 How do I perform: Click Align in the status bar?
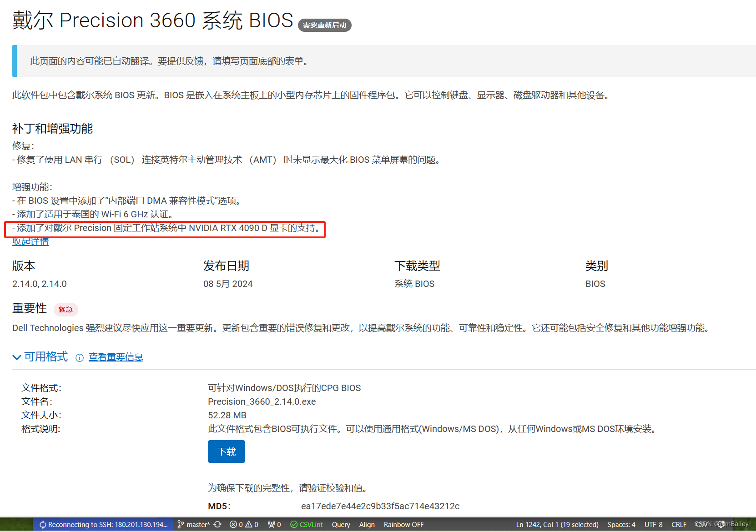(x=367, y=524)
